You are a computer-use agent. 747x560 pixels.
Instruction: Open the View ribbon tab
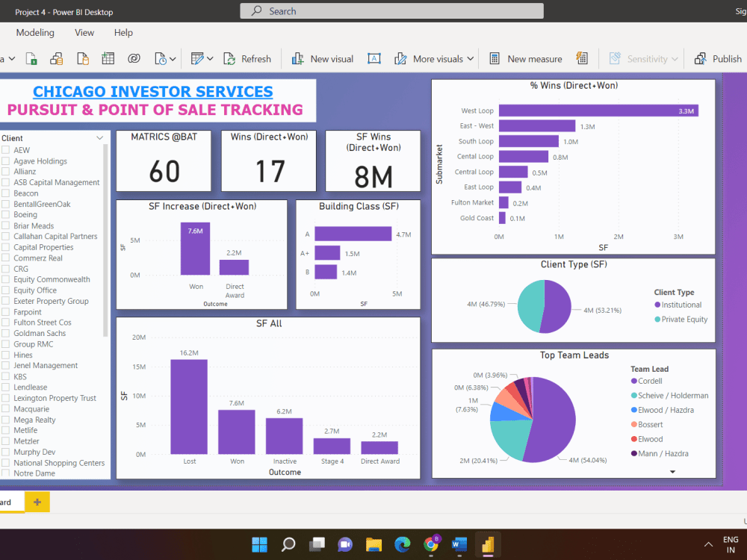click(84, 32)
